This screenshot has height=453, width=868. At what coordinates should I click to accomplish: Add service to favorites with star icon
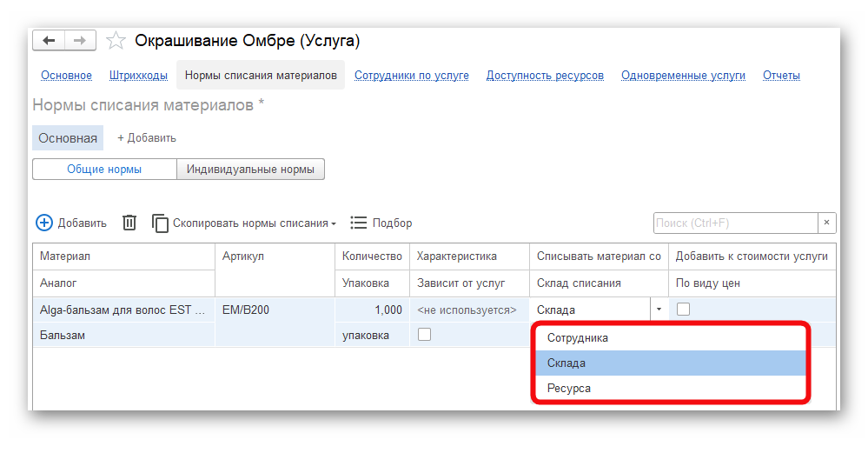pos(116,41)
